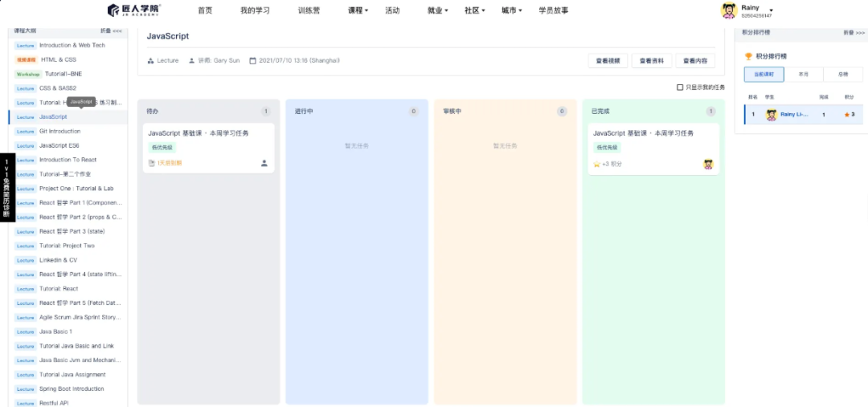The image size is (868, 407).
Task: Click Rainy's profile avatar in header
Action: [x=729, y=10]
